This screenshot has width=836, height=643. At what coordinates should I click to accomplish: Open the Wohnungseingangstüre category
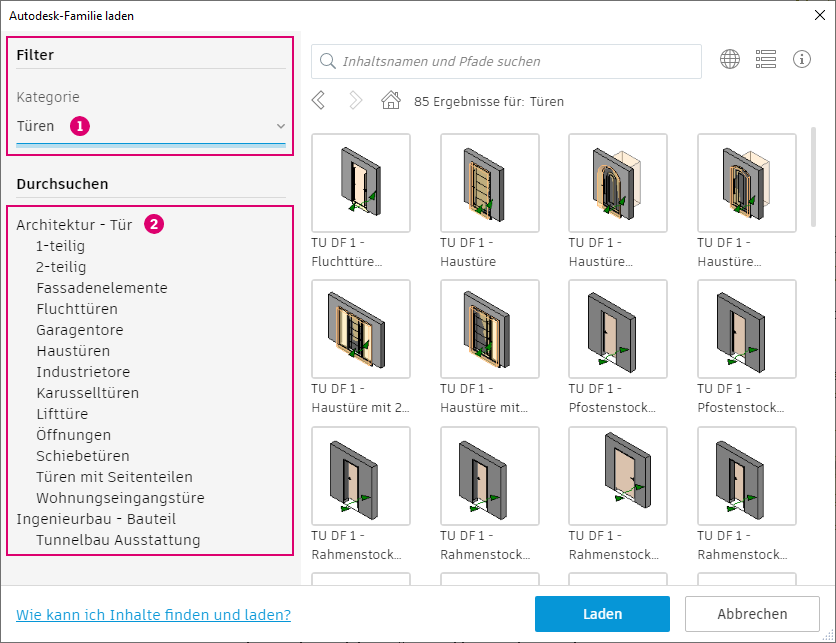(x=120, y=498)
